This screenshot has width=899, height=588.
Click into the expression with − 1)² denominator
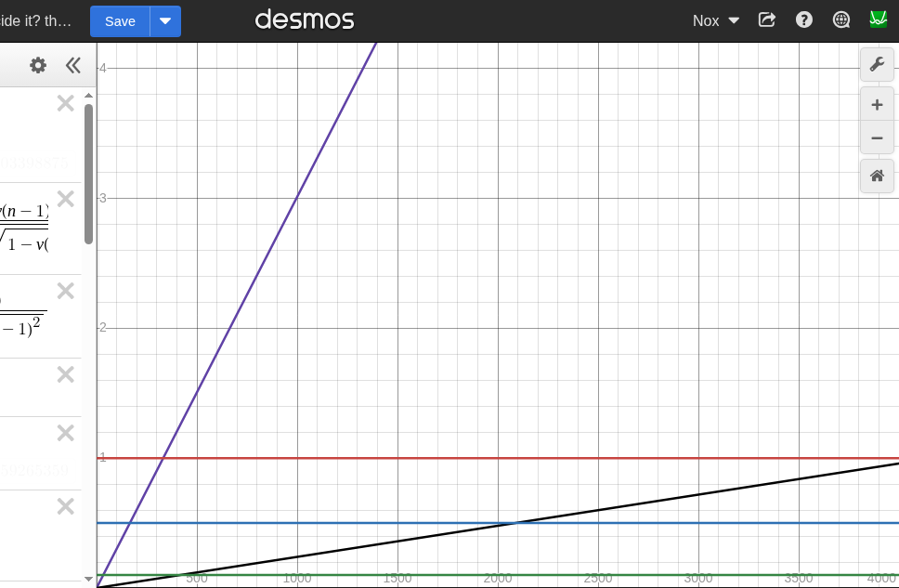40,317
